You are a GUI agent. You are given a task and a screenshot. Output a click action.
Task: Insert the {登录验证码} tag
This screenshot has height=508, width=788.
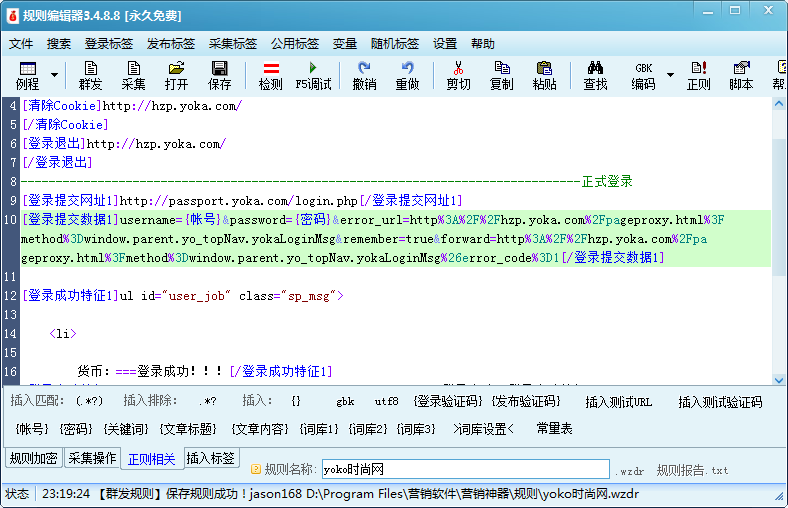coord(447,401)
